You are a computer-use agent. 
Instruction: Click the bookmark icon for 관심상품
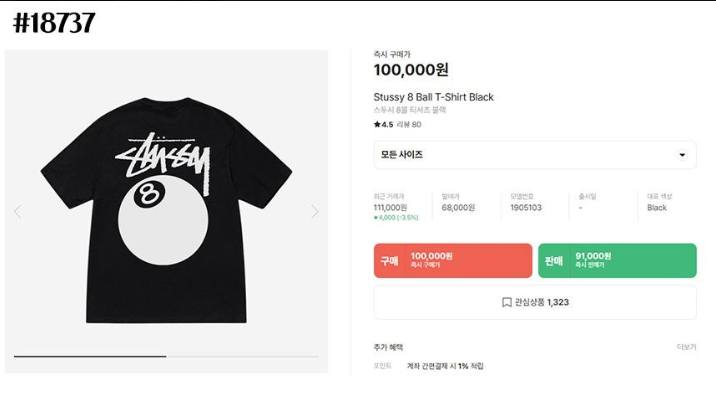click(x=506, y=302)
